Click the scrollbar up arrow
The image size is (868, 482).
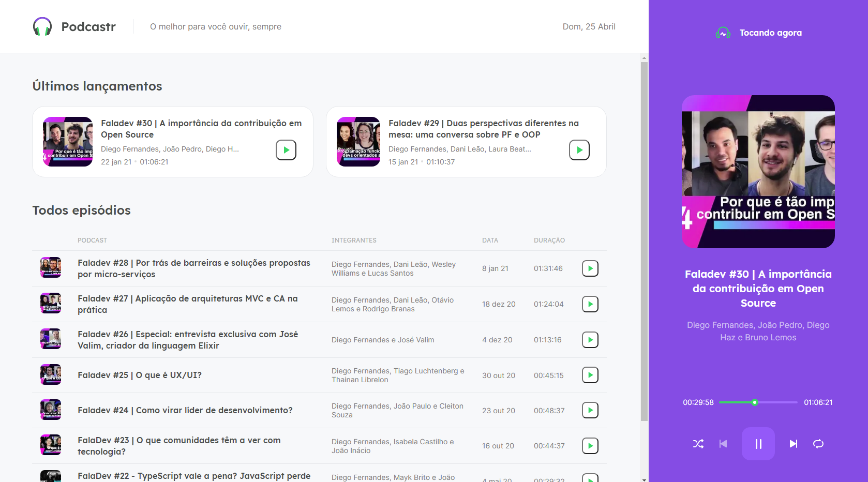[644, 57]
